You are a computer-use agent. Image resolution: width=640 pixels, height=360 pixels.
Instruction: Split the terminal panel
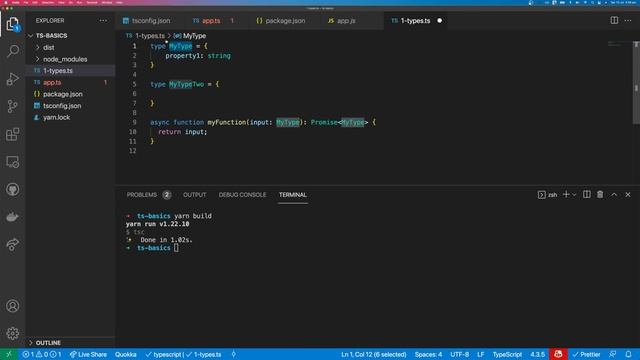pyautogui.click(x=587, y=195)
